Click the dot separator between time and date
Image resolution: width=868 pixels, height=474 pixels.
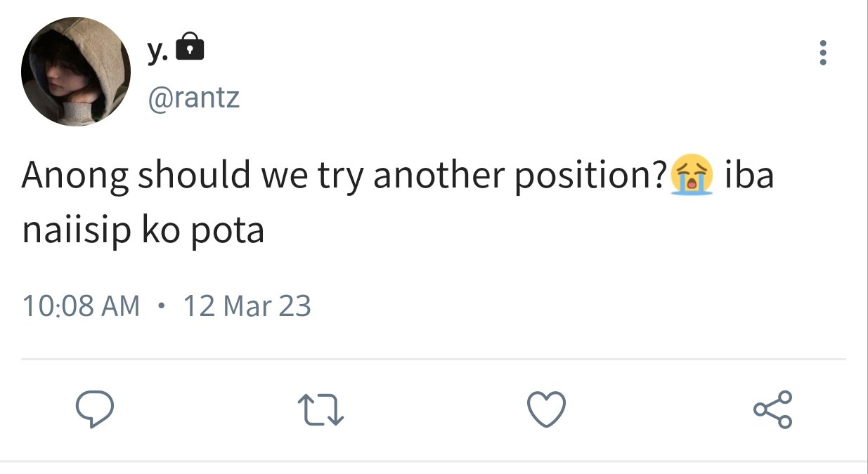(x=162, y=306)
